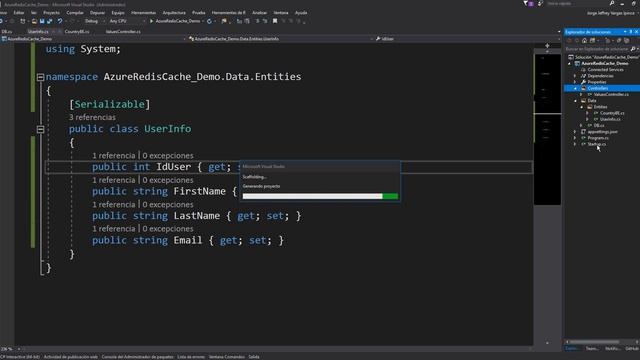This screenshot has height=360, width=640.
Task: Click the '3 referencias' CodeLens link
Action: tap(92, 118)
